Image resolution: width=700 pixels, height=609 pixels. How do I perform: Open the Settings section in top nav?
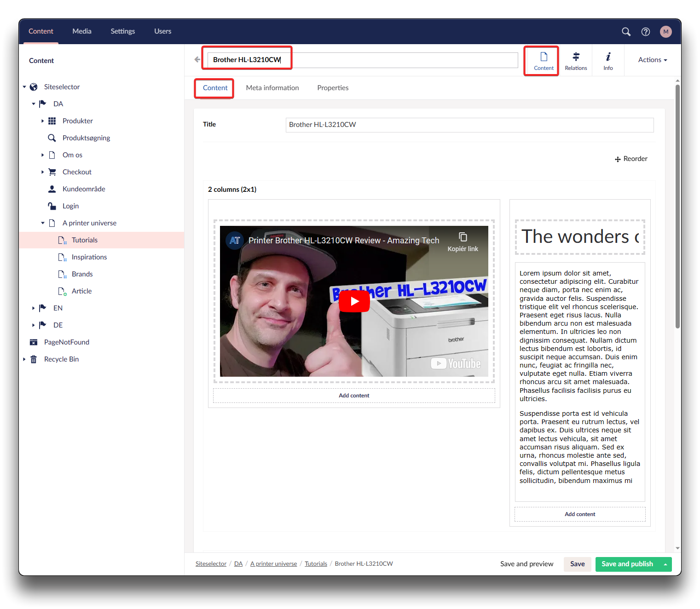pyautogui.click(x=123, y=31)
